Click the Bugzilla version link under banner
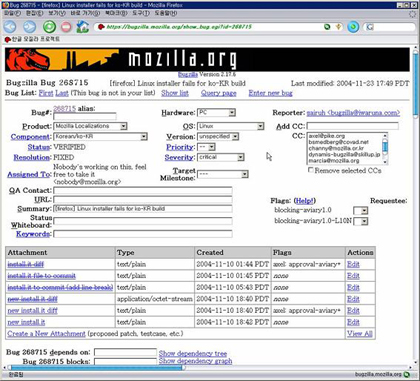Screen dimensions: 420x381 click(x=188, y=75)
